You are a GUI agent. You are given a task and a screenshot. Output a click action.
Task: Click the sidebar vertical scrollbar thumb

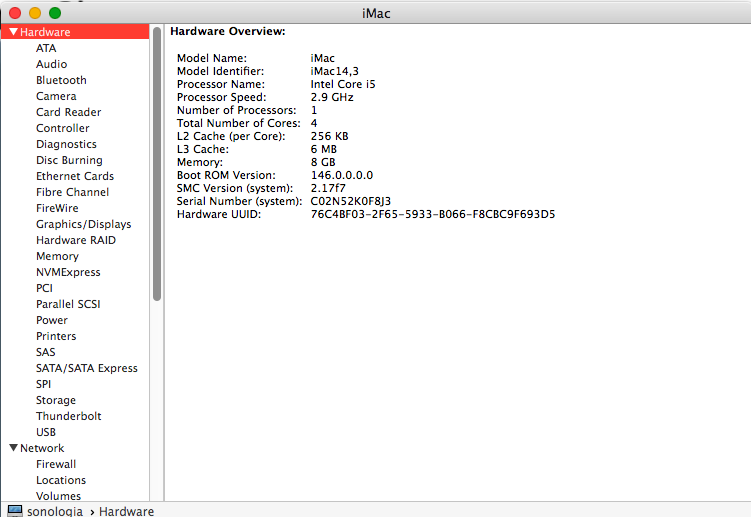point(157,164)
